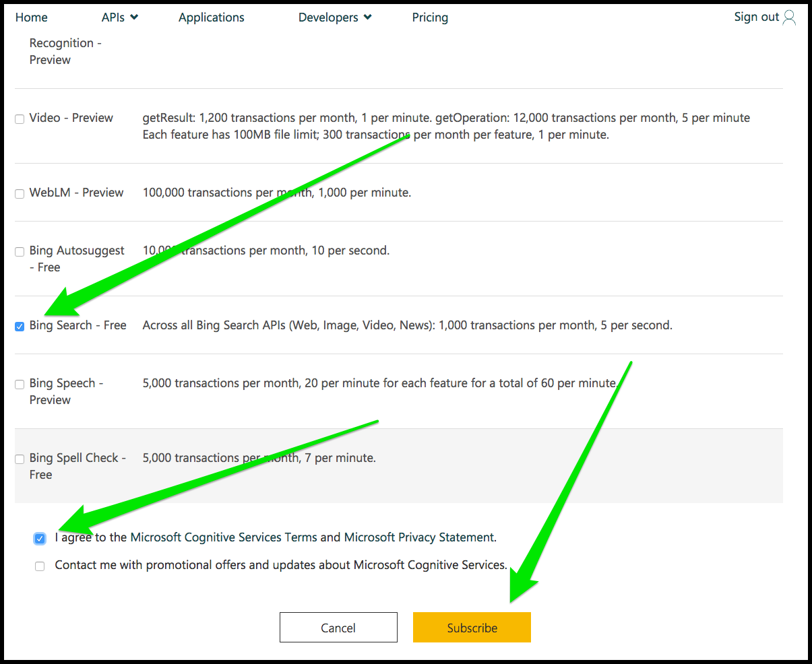Screen dimensions: 812x664
Task: Check the Bing Autosuggest - Free box
Action: [x=20, y=252]
